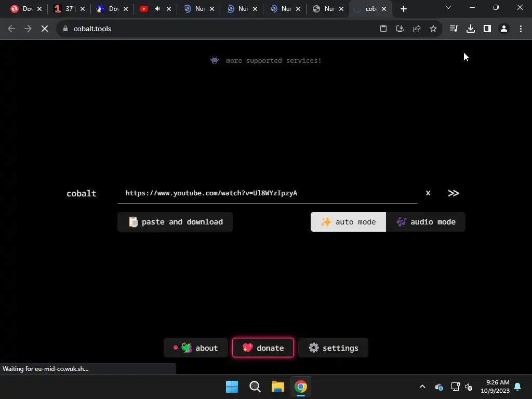Click the install app icon in address bar

coord(400,29)
